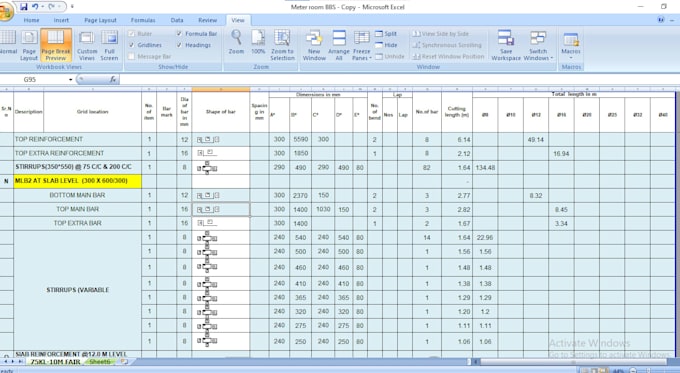Select Page Break Preview view
Image resolution: width=680 pixels, height=373 pixels.
pyautogui.click(x=56, y=45)
